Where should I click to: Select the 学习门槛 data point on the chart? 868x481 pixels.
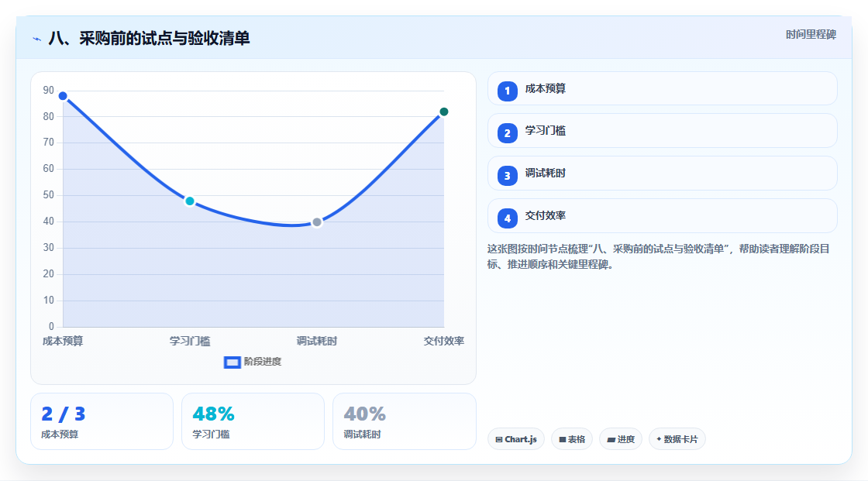click(x=190, y=201)
